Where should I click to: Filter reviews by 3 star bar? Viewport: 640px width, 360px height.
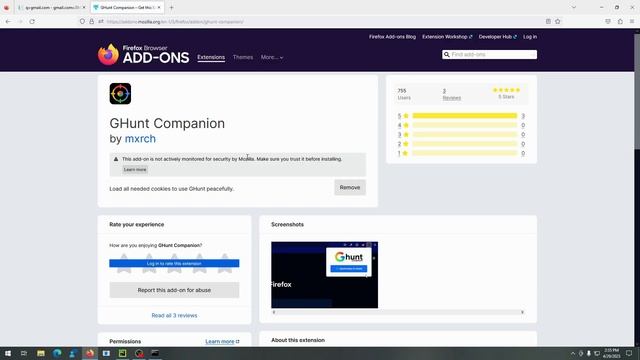coord(464,135)
